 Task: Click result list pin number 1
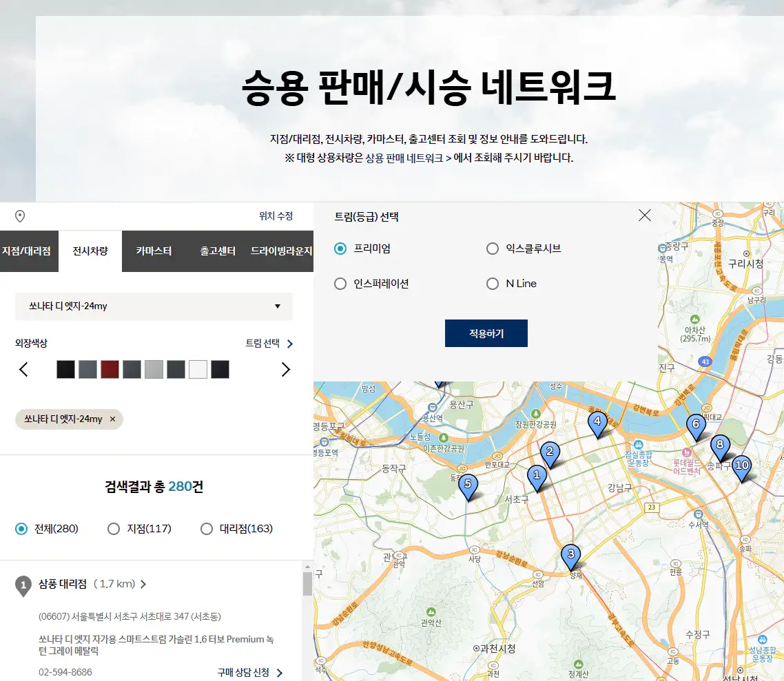(x=23, y=585)
